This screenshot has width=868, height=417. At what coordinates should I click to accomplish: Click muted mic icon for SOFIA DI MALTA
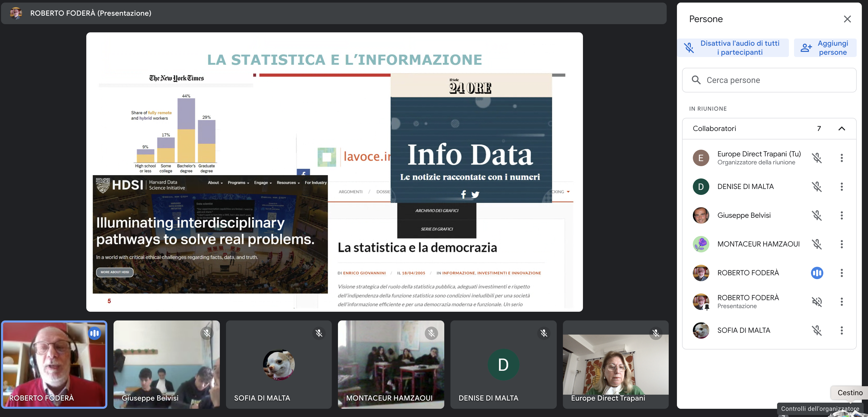[817, 330]
